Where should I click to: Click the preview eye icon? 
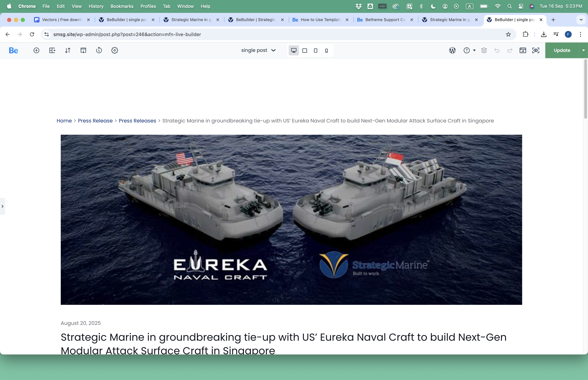point(536,50)
